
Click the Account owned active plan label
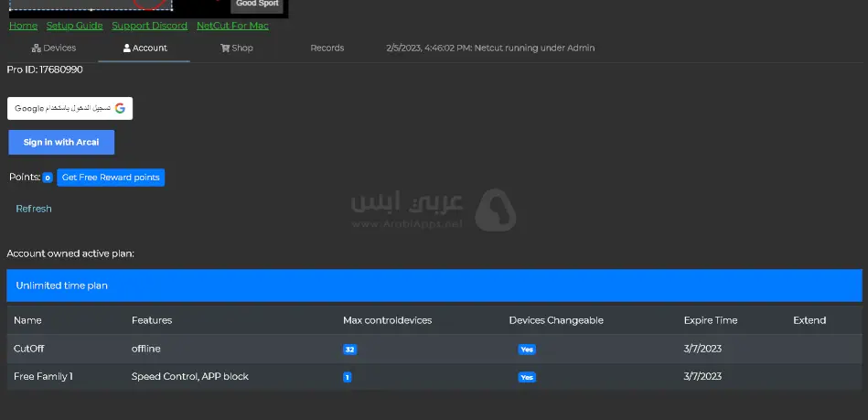(70, 253)
